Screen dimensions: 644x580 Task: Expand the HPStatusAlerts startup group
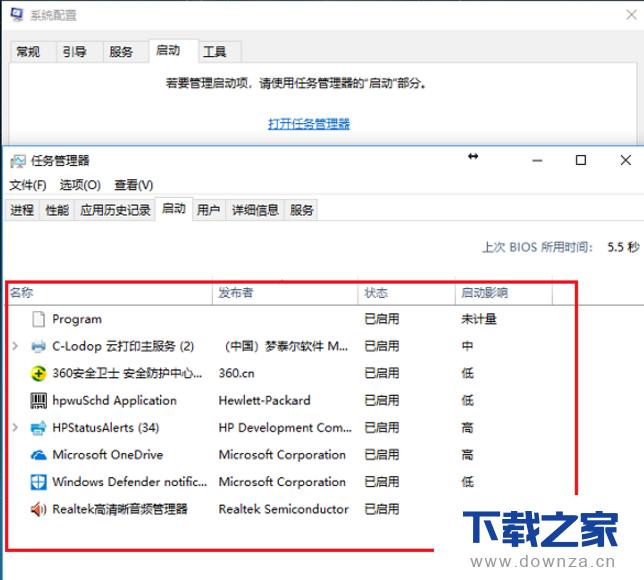click(x=15, y=427)
